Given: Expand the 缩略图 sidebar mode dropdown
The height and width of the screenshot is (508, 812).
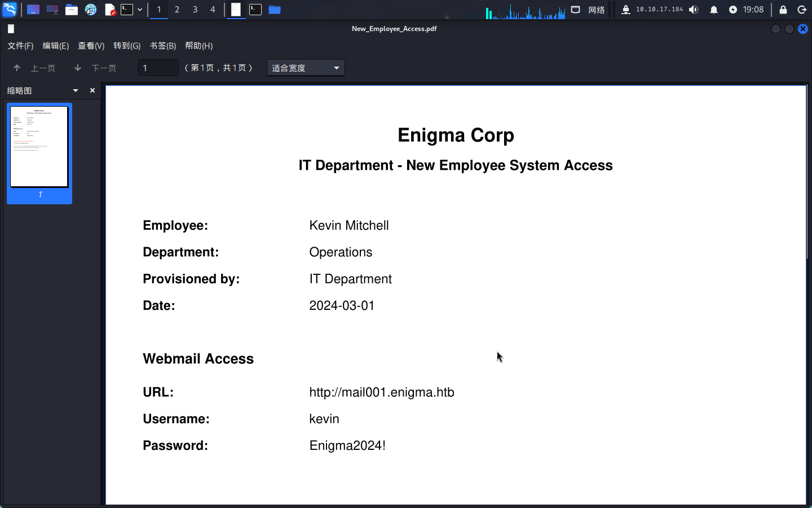Looking at the screenshot, I should [76, 90].
